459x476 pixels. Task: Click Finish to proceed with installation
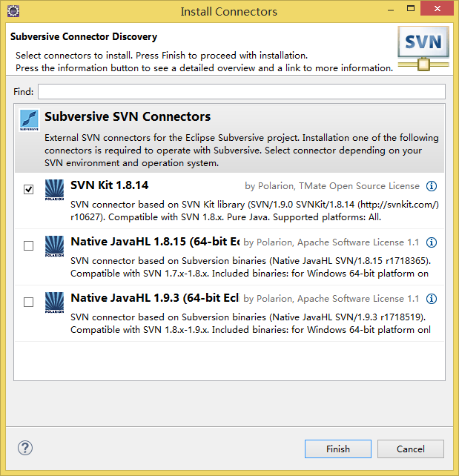pyautogui.click(x=338, y=449)
